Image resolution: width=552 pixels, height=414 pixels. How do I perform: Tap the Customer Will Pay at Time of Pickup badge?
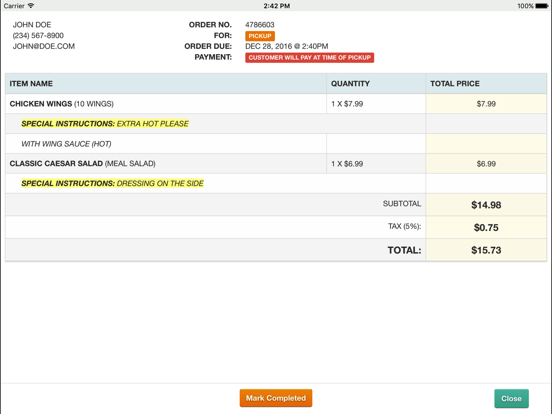[309, 57]
